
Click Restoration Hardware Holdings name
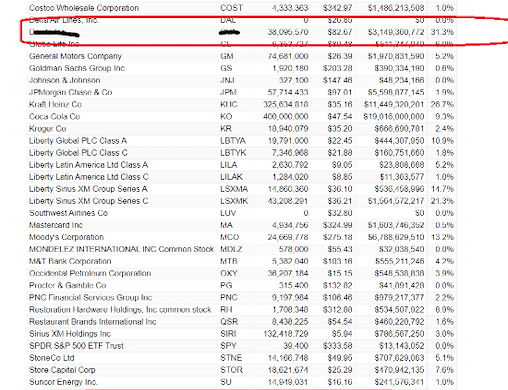click(120, 309)
